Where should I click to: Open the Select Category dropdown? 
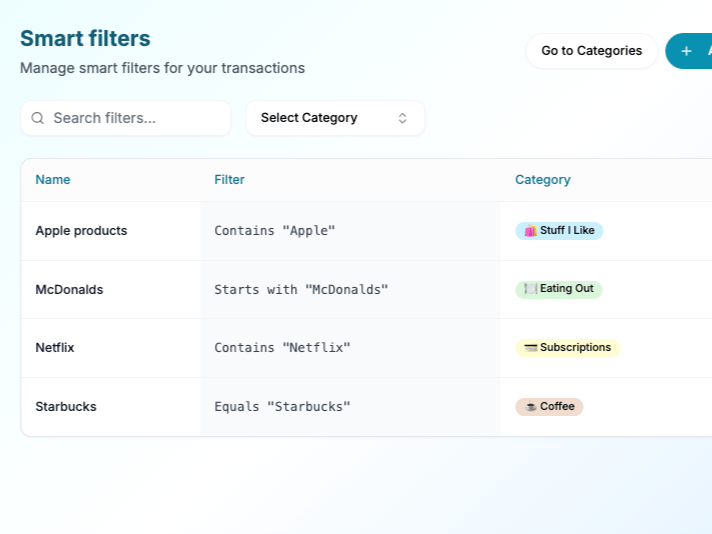click(335, 118)
